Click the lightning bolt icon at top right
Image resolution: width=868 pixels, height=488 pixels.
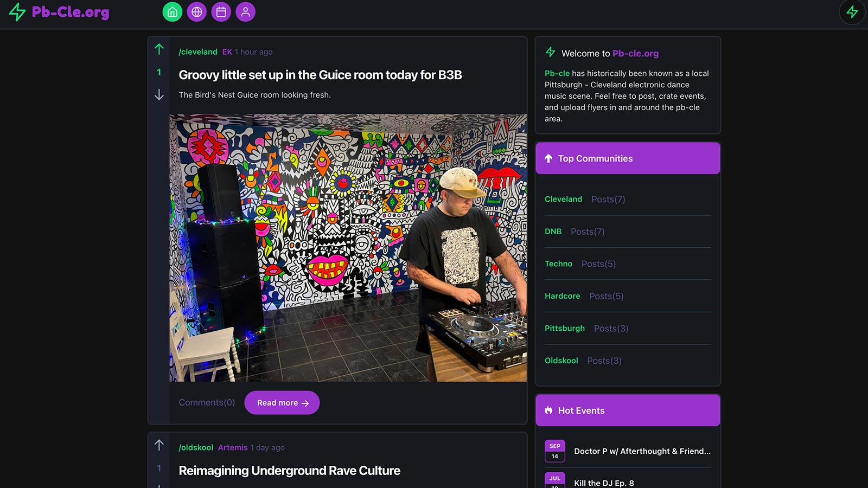point(852,12)
